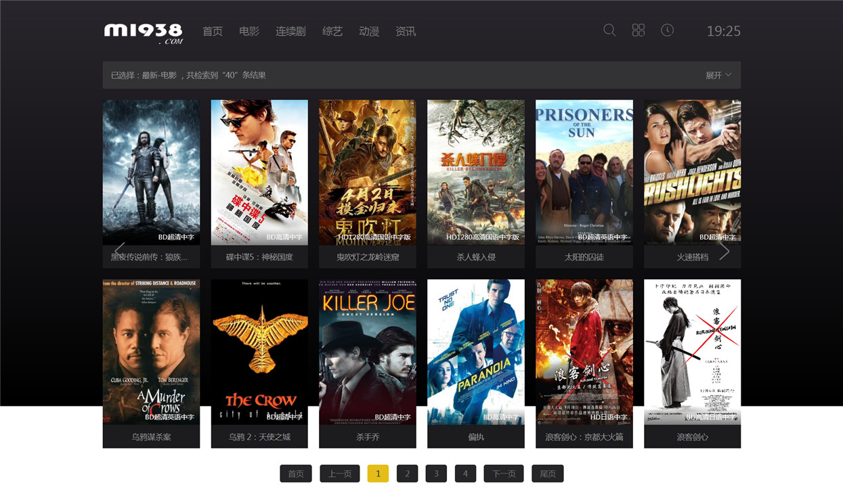Open the history clock icon
The height and width of the screenshot is (504, 843).
[x=668, y=30]
